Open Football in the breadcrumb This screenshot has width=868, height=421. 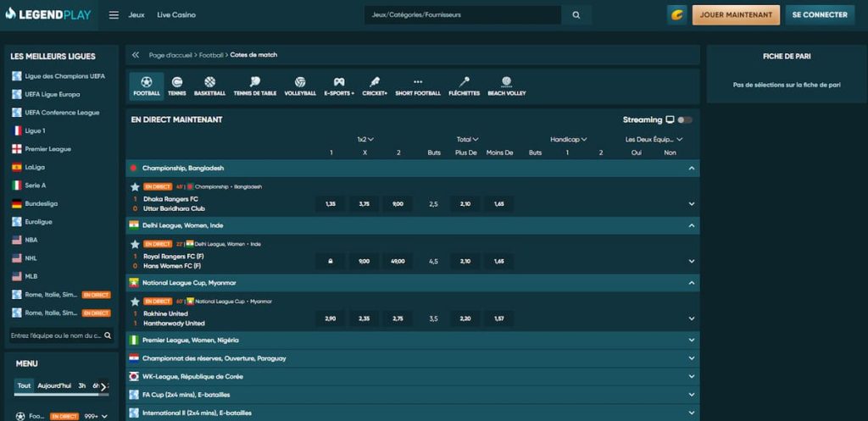[211, 55]
